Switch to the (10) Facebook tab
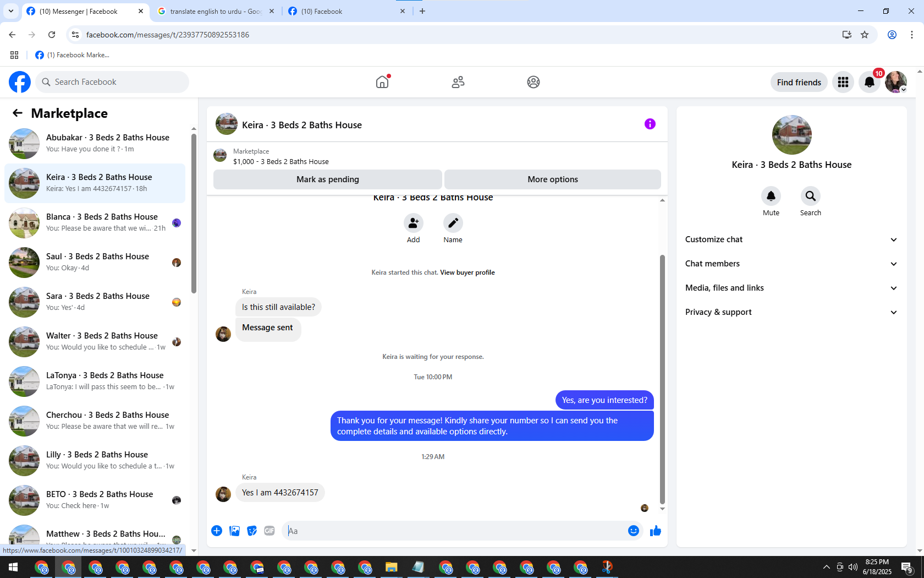 pyautogui.click(x=346, y=11)
